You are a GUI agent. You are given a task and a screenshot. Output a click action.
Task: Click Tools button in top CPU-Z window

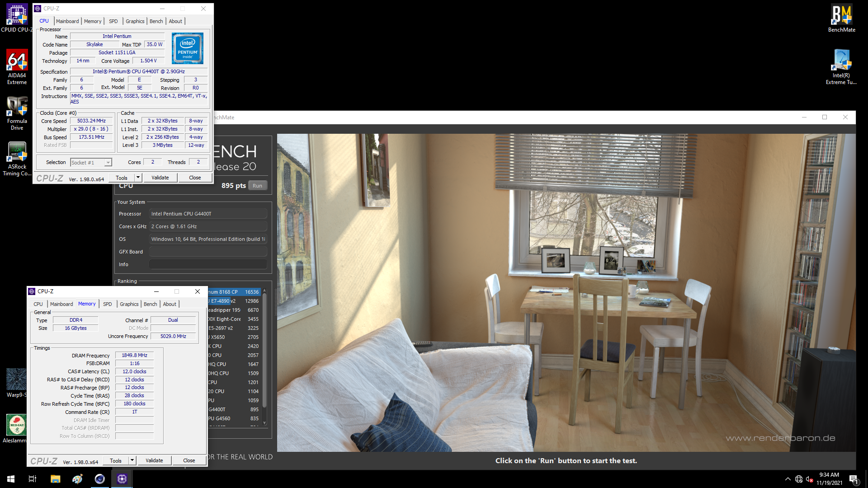point(122,178)
